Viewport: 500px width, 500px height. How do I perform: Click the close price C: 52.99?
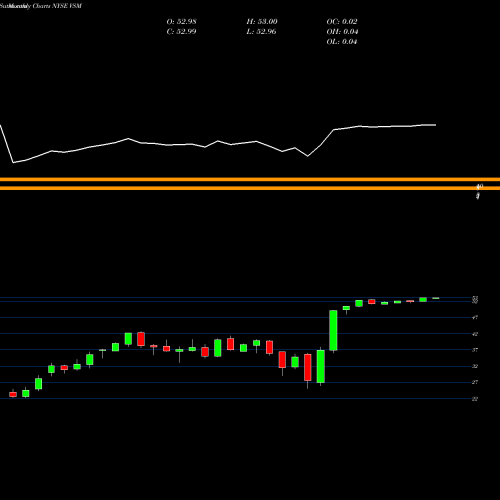[181, 31]
